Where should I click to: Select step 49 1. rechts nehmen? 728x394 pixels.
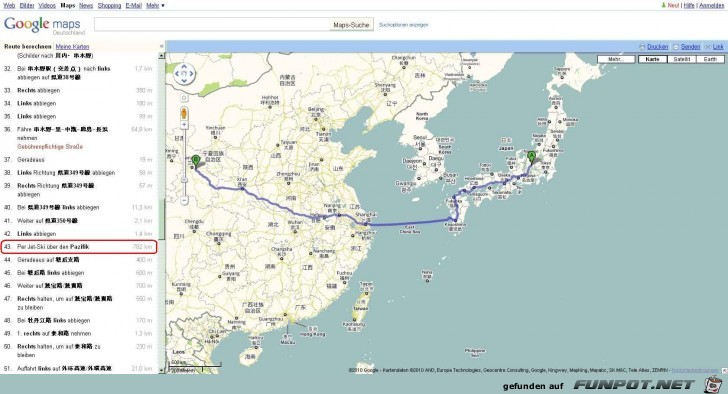(x=79, y=334)
